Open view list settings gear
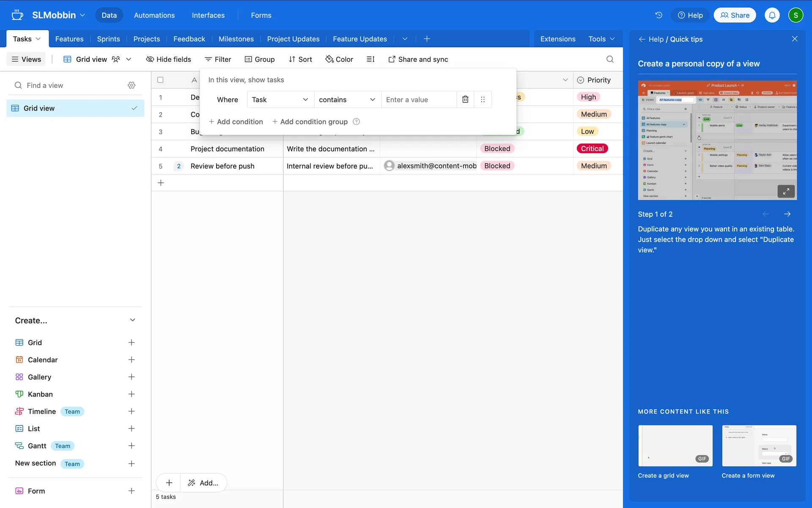 point(132,86)
